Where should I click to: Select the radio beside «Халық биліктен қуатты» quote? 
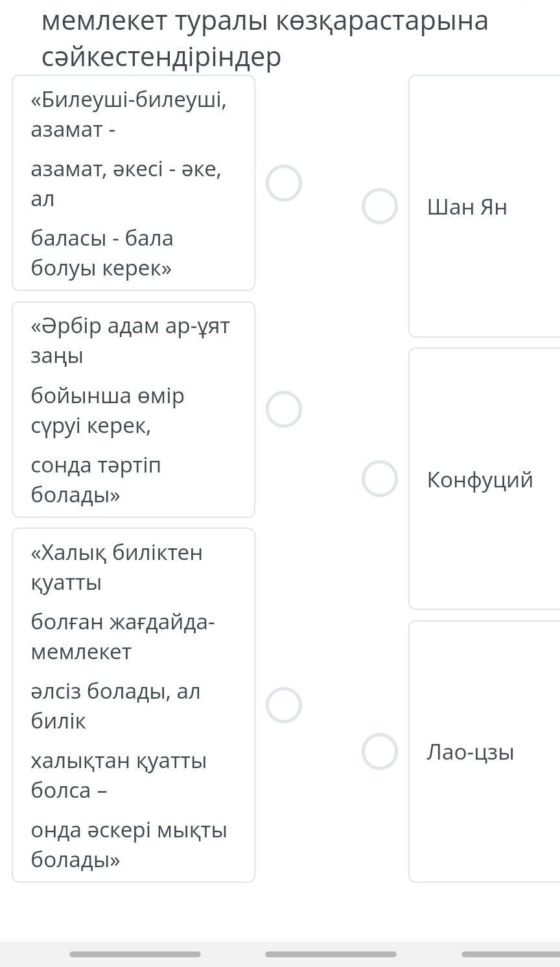(x=284, y=705)
